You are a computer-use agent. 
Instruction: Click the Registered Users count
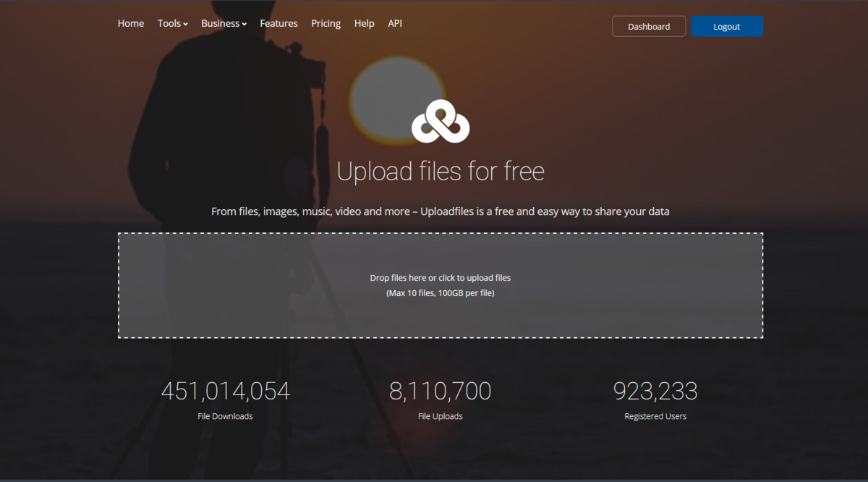coord(655,391)
